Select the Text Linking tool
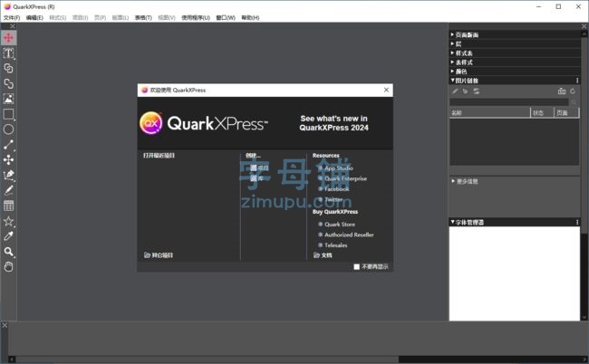The image size is (589, 364). pyautogui.click(x=8, y=68)
